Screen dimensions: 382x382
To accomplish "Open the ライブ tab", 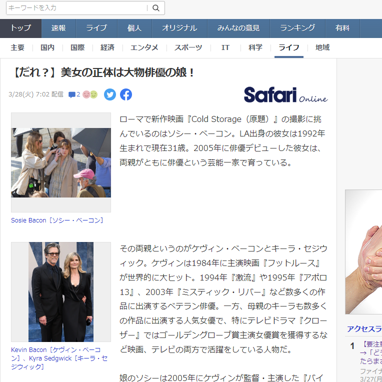I will coord(97,28).
